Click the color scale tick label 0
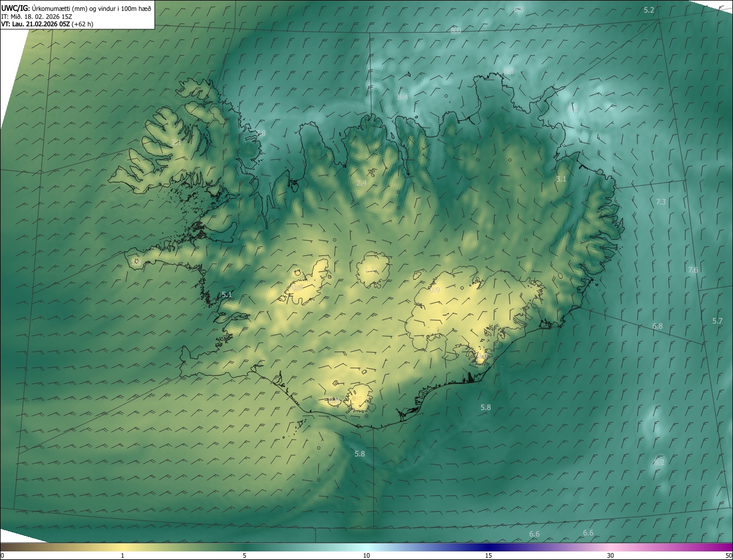The height and width of the screenshot is (560, 733). click(x=2, y=555)
